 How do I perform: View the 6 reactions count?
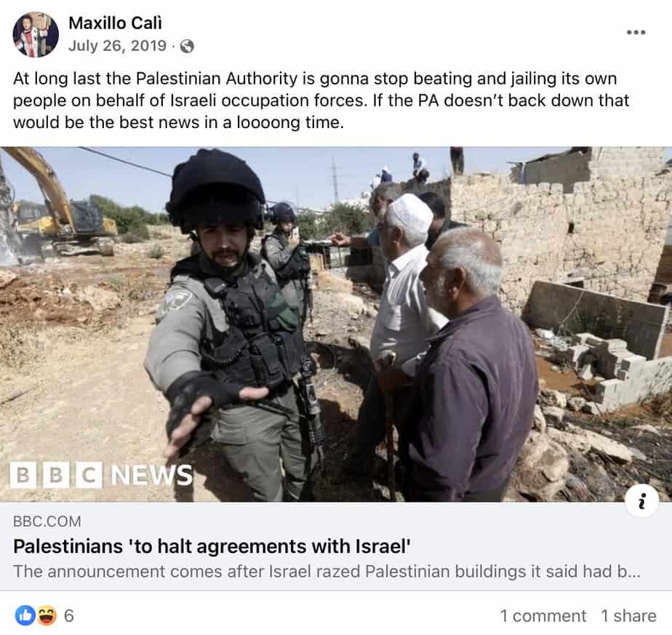(68, 616)
